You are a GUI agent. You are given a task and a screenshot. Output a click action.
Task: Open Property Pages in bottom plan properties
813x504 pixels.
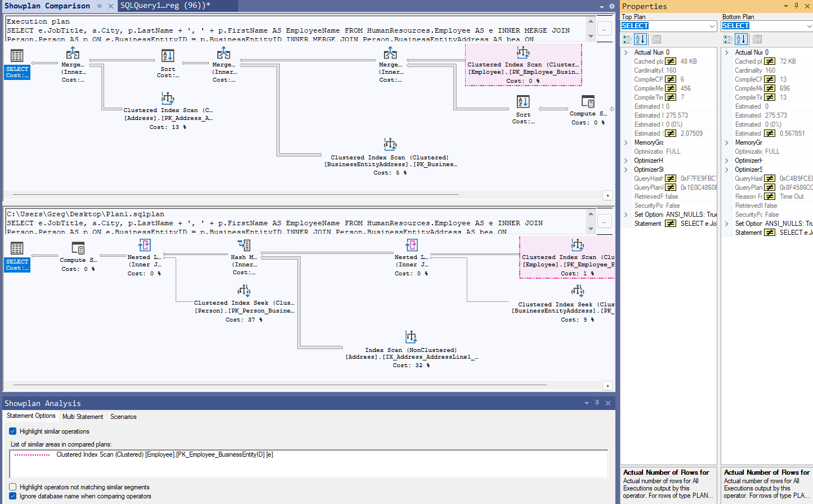[757, 39]
